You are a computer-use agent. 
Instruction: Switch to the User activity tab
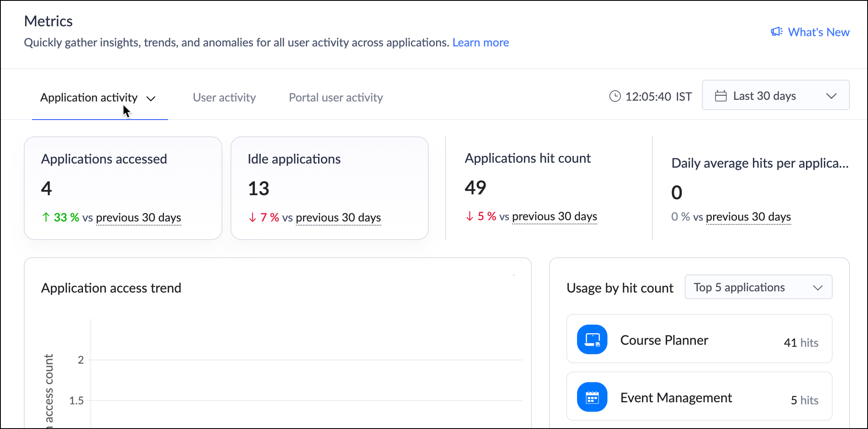[224, 97]
